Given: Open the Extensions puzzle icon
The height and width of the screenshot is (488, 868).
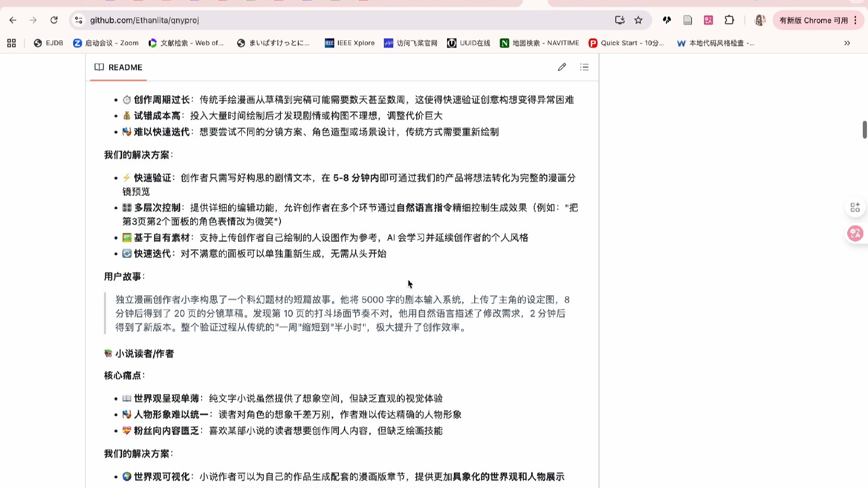Looking at the screenshot, I should pyautogui.click(x=730, y=20).
